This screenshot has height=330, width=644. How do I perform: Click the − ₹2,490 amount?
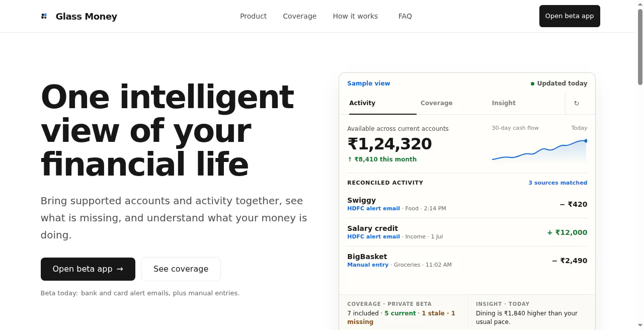pyautogui.click(x=570, y=261)
